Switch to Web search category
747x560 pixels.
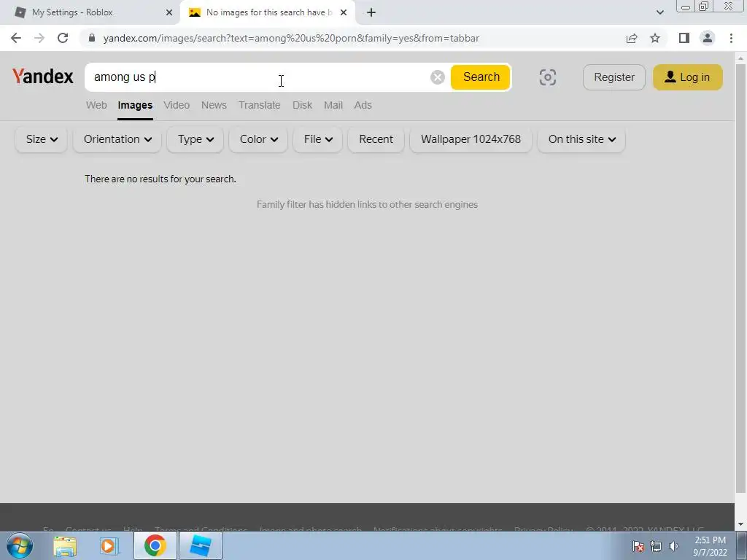(96, 105)
